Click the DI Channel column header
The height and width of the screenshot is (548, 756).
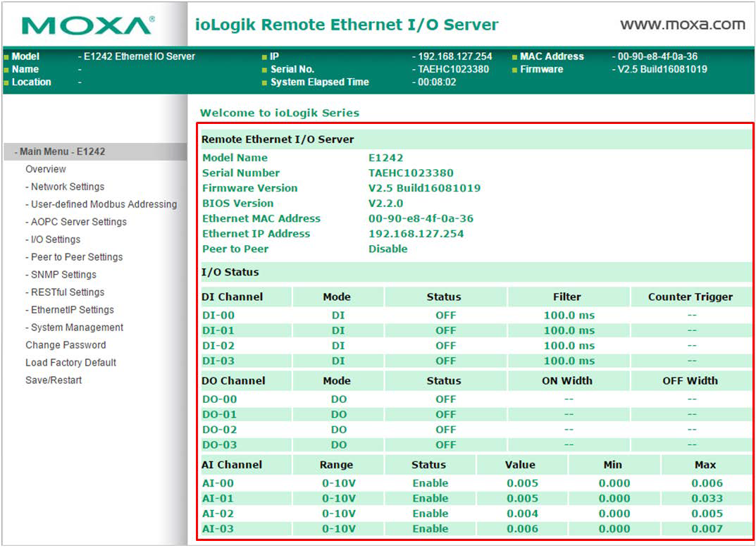point(233,297)
